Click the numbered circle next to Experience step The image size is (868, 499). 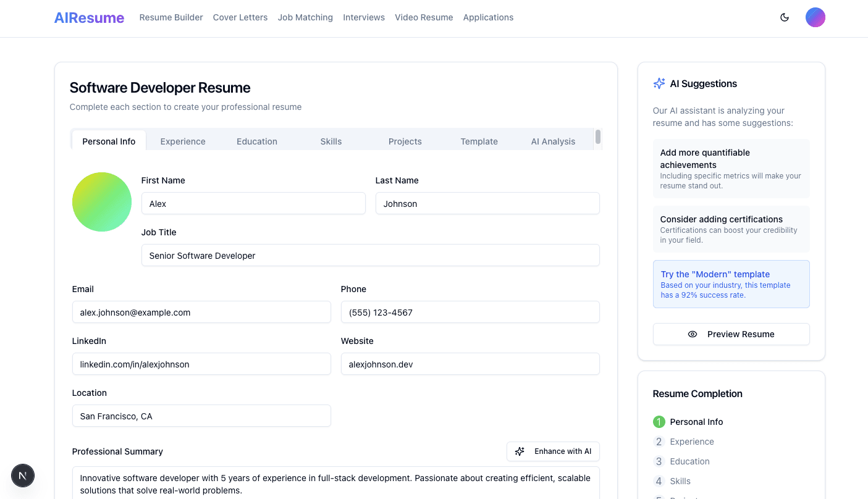pyautogui.click(x=659, y=442)
